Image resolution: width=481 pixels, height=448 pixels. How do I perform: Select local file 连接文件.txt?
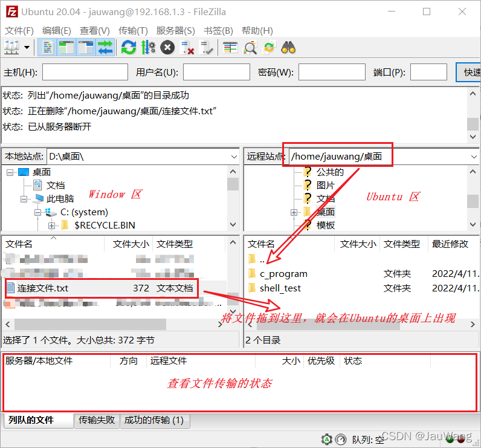point(102,288)
